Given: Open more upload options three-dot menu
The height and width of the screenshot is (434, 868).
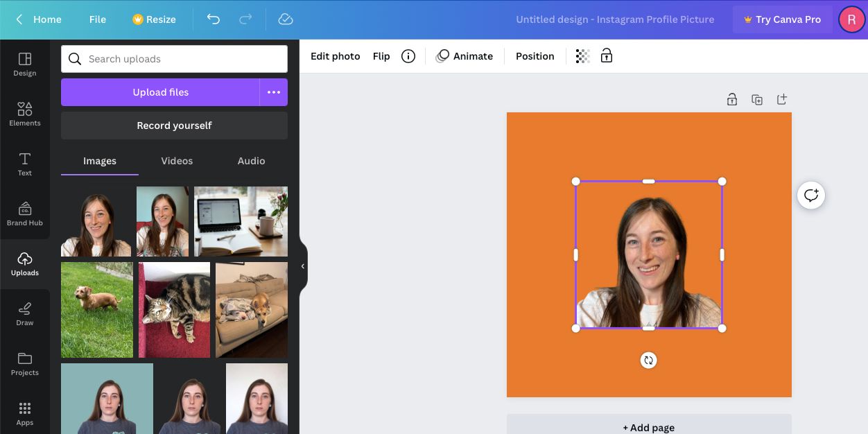Looking at the screenshot, I should pyautogui.click(x=274, y=92).
